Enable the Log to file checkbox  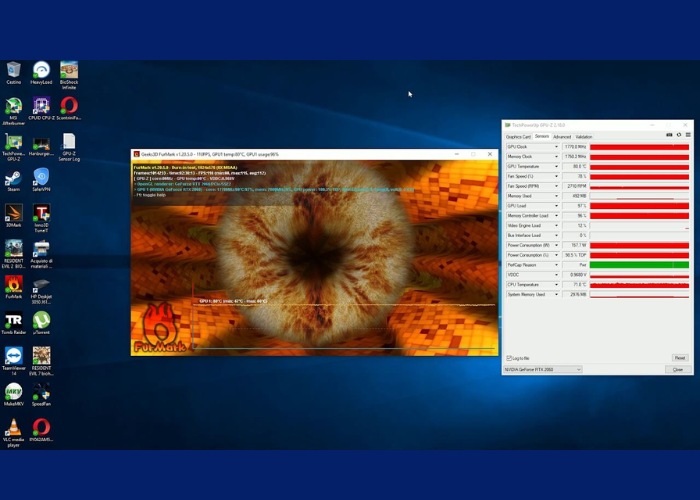tap(509, 357)
